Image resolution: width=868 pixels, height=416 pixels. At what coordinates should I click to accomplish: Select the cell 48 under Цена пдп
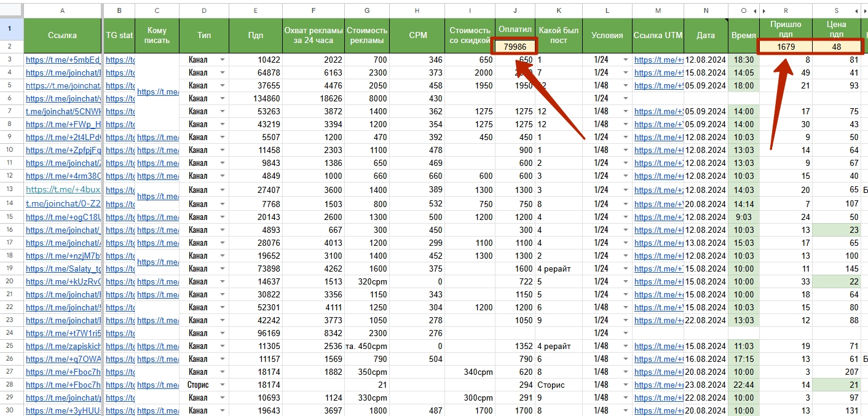pos(837,47)
